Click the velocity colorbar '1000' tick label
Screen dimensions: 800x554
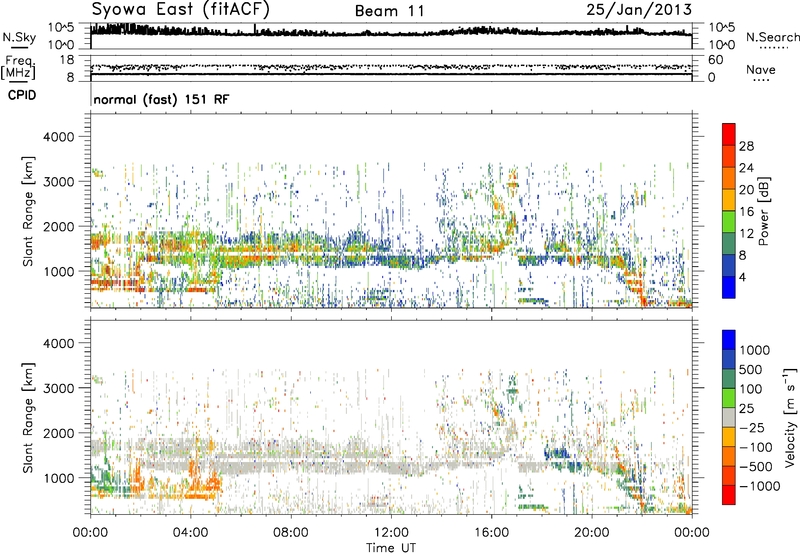(x=754, y=350)
